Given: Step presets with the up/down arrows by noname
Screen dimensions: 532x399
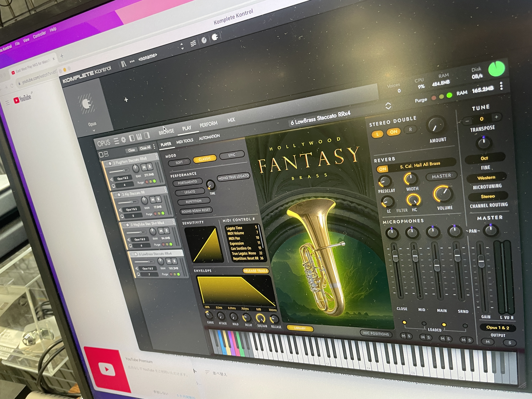Looking at the screenshot, I should pyautogui.click(x=182, y=46).
